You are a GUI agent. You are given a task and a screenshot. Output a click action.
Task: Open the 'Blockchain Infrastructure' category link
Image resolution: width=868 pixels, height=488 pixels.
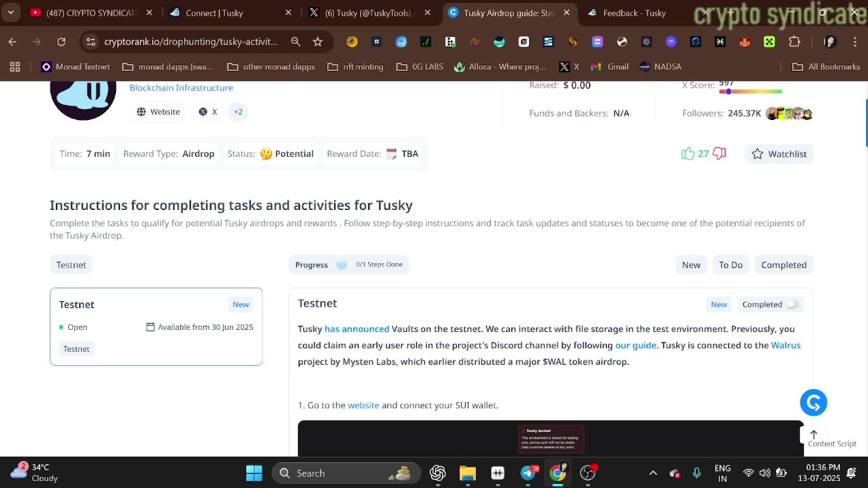point(181,87)
